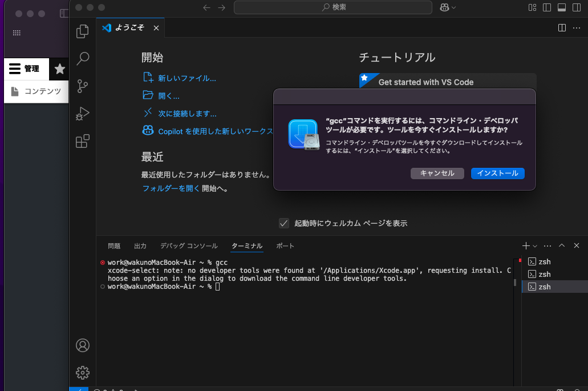588x391 pixels.
Task: Open terminal launch profile dropdown
Action: pyautogui.click(x=535, y=246)
